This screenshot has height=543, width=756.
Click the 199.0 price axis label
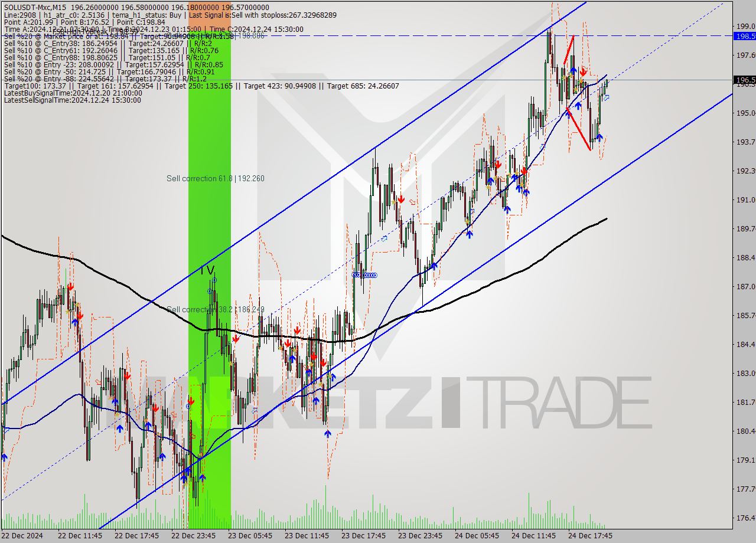(745, 27)
